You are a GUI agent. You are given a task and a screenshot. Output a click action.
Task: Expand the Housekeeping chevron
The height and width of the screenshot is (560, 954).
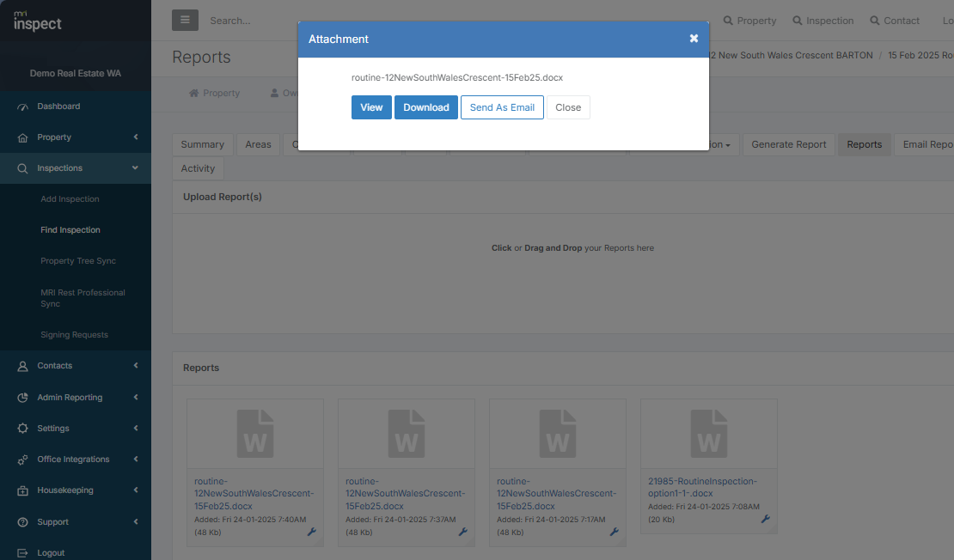coord(136,490)
